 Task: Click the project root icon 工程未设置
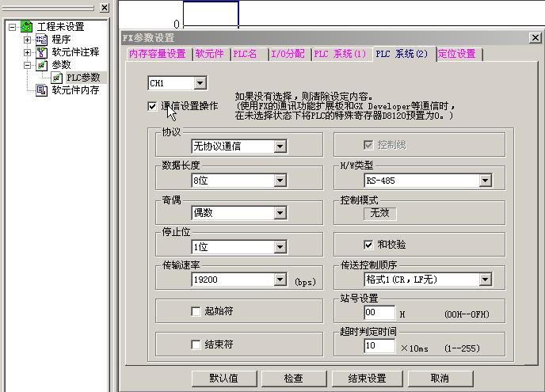coord(26,26)
